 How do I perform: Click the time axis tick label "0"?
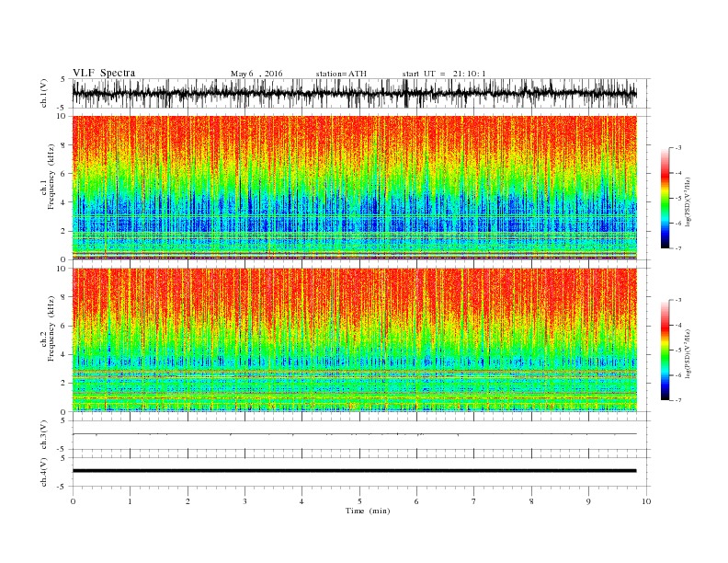pyautogui.click(x=73, y=501)
